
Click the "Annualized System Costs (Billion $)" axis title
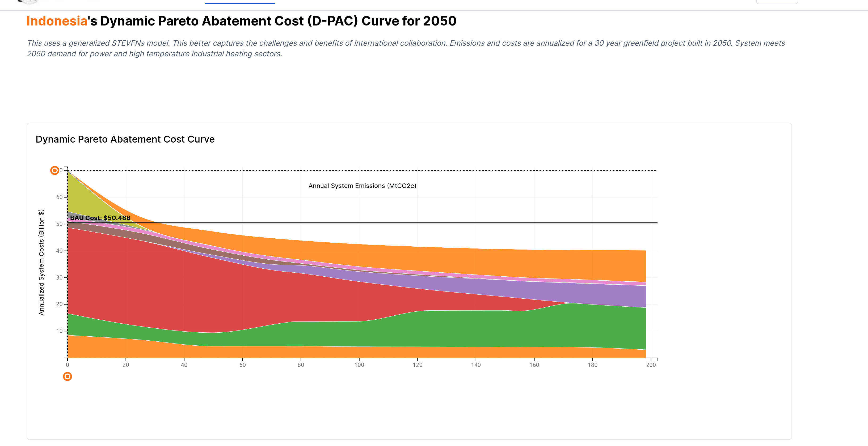click(41, 262)
